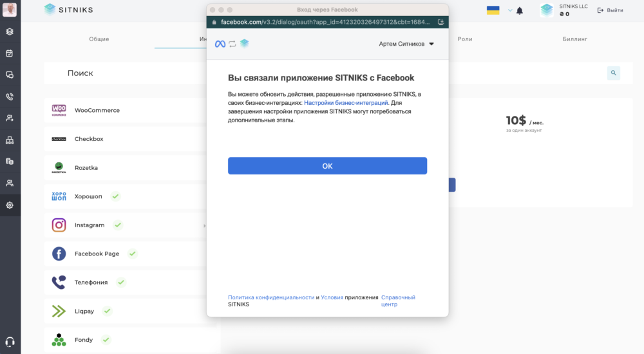Image resolution: width=644 pixels, height=354 pixels.
Task: Click the Fondy logo icon
Action: (x=59, y=340)
